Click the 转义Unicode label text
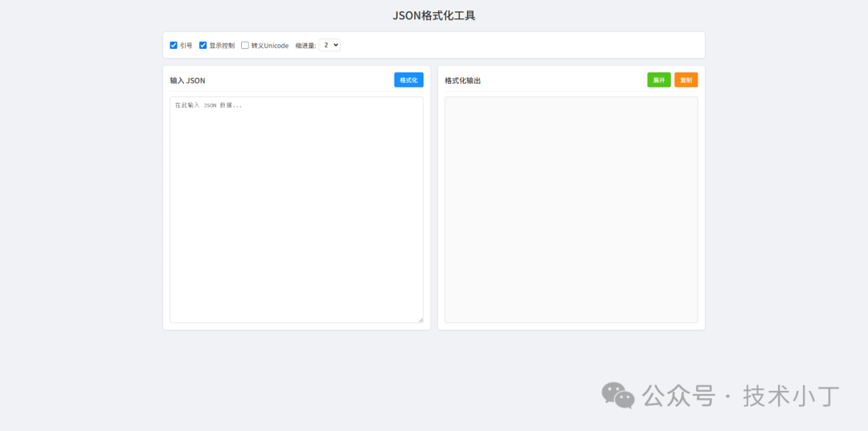The width and height of the screenshot is (868, 431). tap(270, 46)
